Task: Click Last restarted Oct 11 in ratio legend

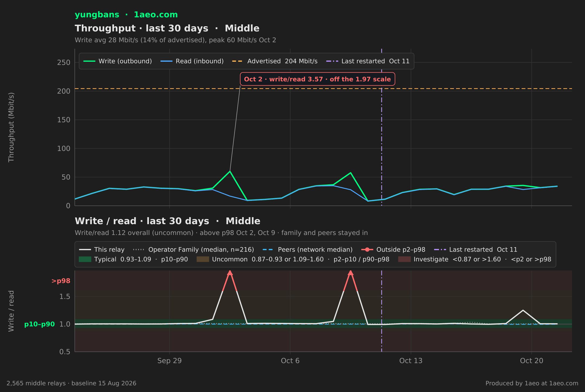Action: (476, 250)
